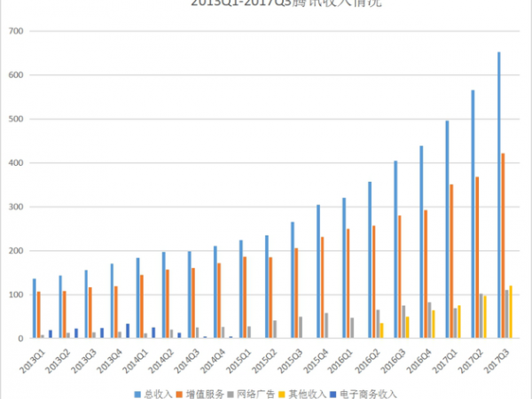Click the dark blue e-commerce bar for 2013Q4
The image size is (532, 399).
pyautogui.click(x=128, y=331)
